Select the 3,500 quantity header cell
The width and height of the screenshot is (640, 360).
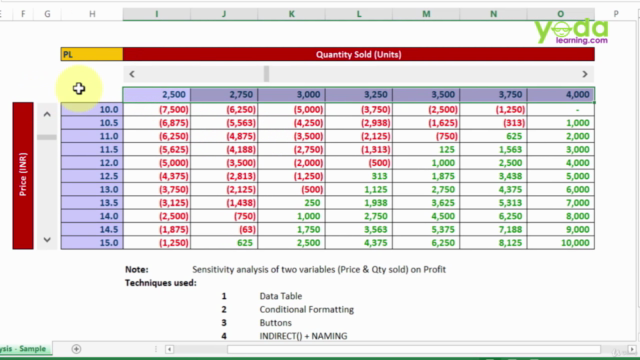pos(426,95)
